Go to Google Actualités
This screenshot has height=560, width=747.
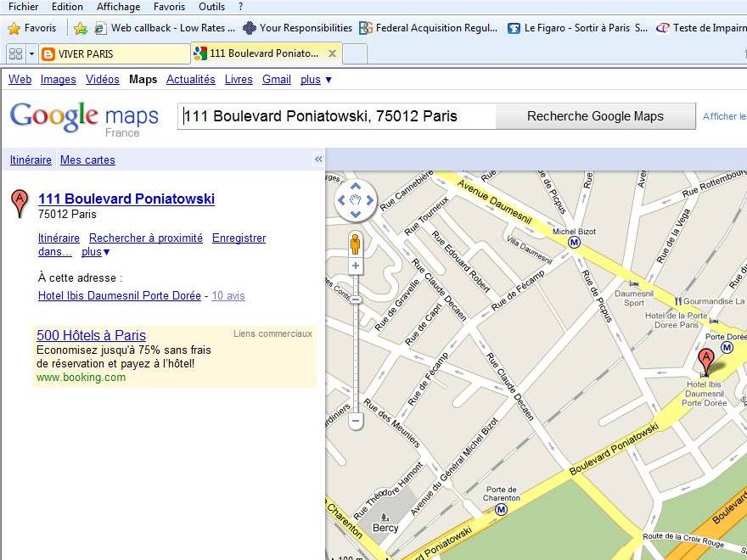(190, 80)
